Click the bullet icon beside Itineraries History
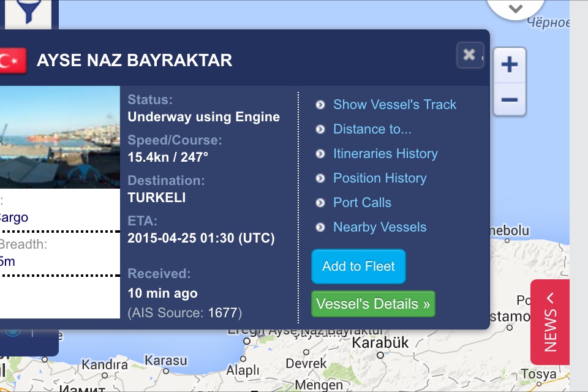588x392 pixels. click(320, 154)
